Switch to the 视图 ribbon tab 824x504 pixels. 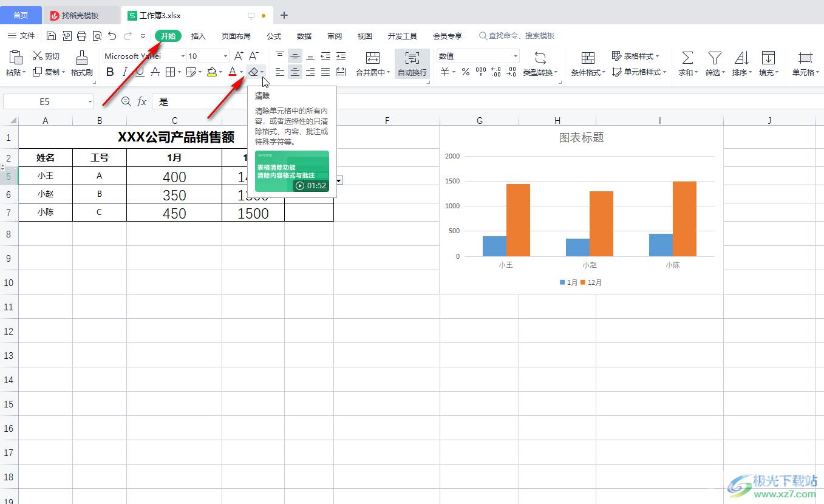coord(365,36)
